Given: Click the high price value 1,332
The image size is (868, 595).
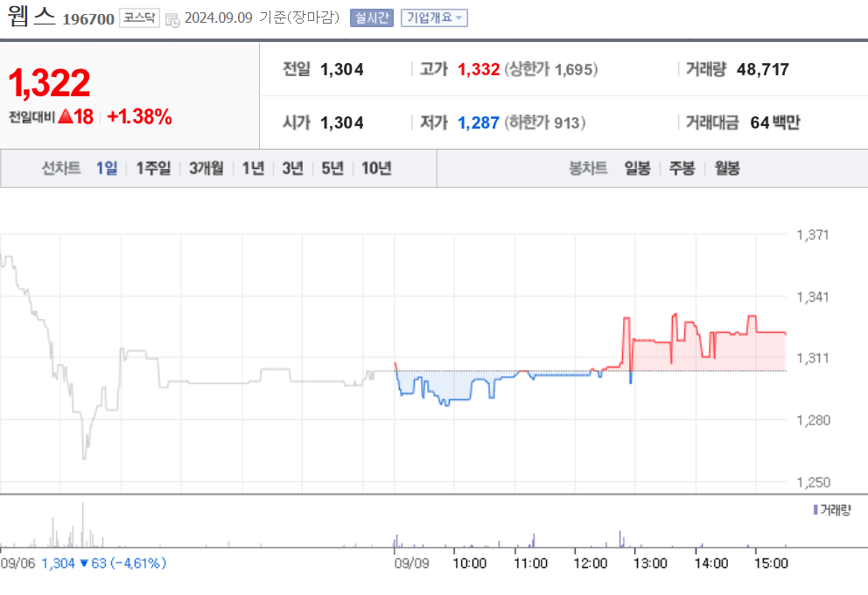Looking at the screenshot, I should (479, 69).
